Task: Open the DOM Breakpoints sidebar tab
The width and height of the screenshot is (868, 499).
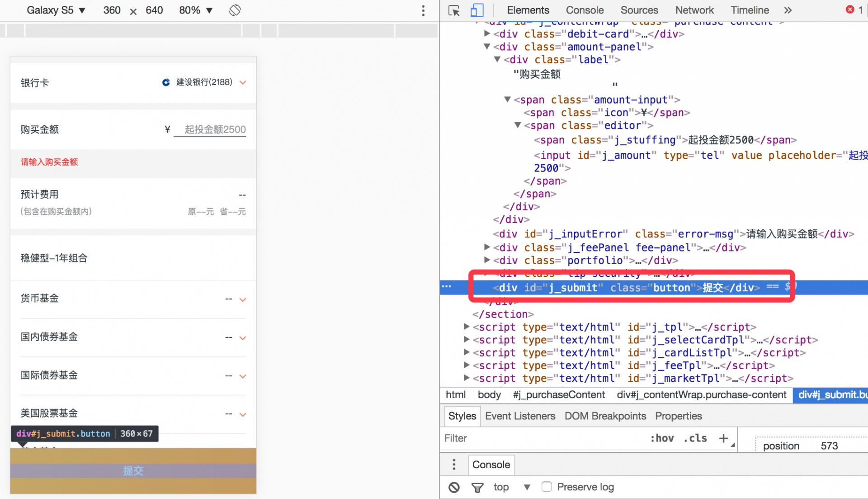Action: coord(605,416)
